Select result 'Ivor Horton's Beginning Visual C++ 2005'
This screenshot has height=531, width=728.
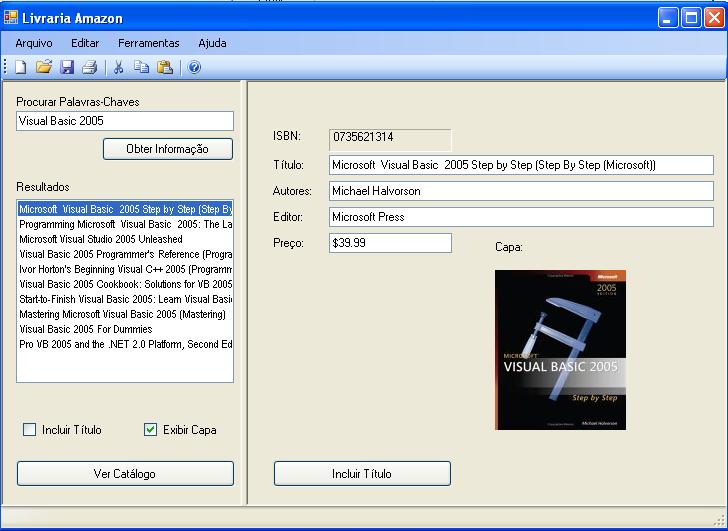(125, 269)
